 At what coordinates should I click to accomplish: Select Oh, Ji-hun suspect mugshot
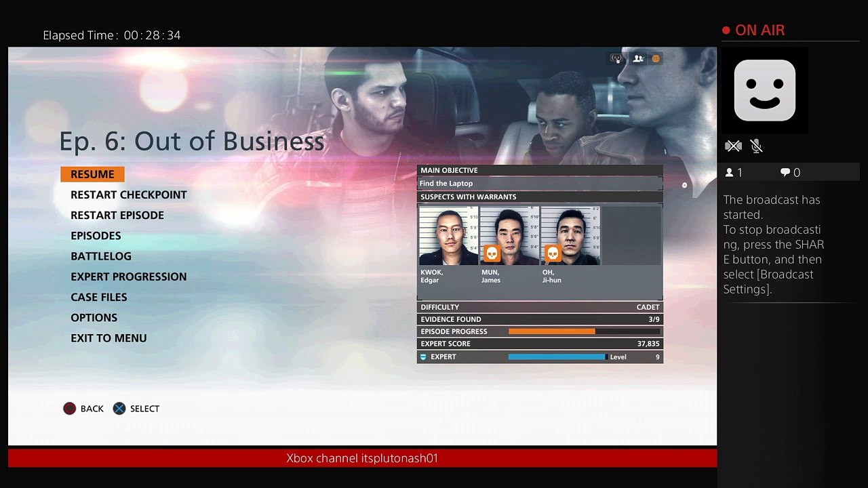click(x=570, y=236)
